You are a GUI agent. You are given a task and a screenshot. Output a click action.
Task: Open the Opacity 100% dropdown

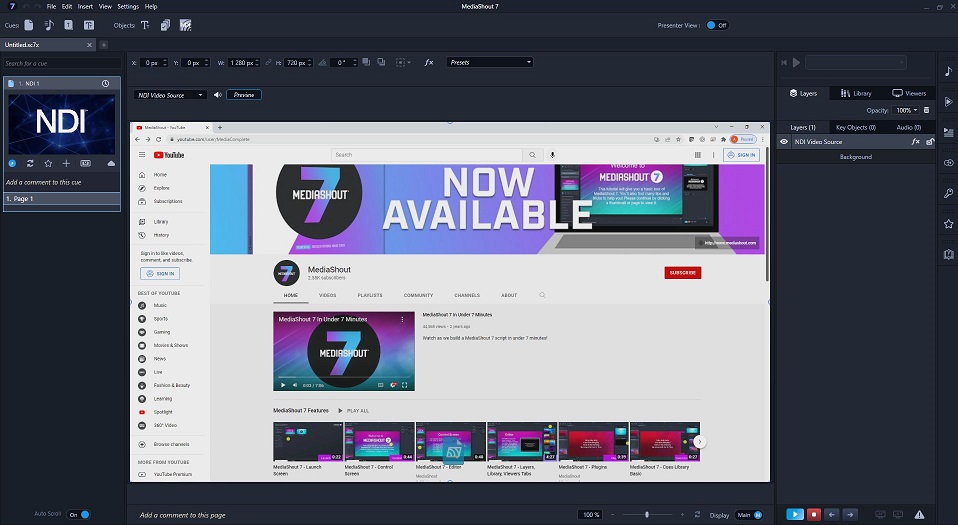(907, 110)
